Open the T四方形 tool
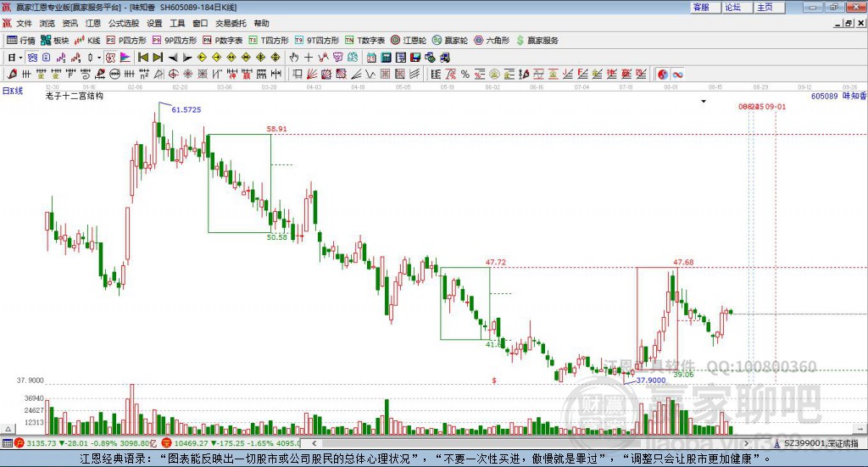 pos(269,41)
